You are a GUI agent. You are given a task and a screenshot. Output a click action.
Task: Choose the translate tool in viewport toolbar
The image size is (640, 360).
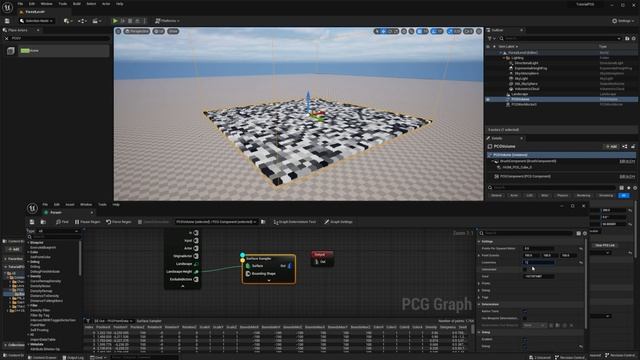click(383, 31)
